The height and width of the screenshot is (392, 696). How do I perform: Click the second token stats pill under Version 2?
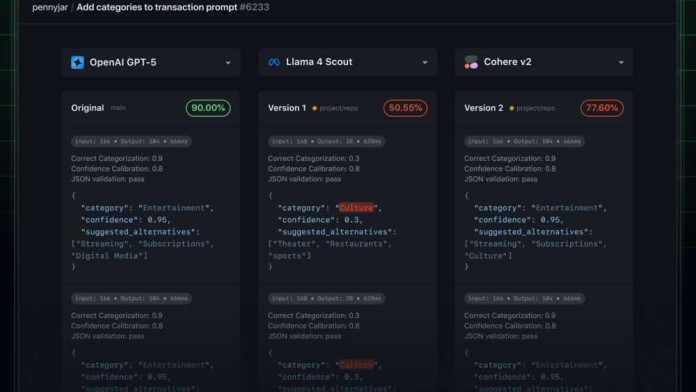pyautogui.click(x=524, y=298)
